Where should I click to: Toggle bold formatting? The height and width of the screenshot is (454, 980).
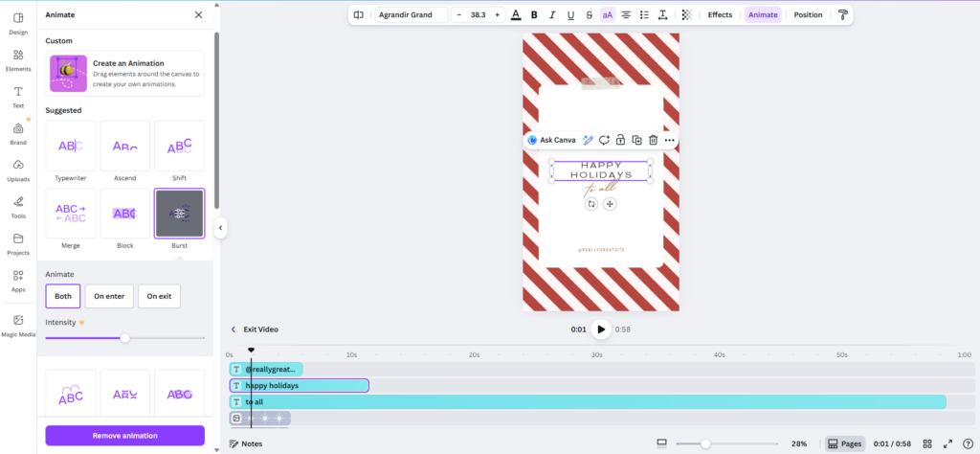pos(534,15)
